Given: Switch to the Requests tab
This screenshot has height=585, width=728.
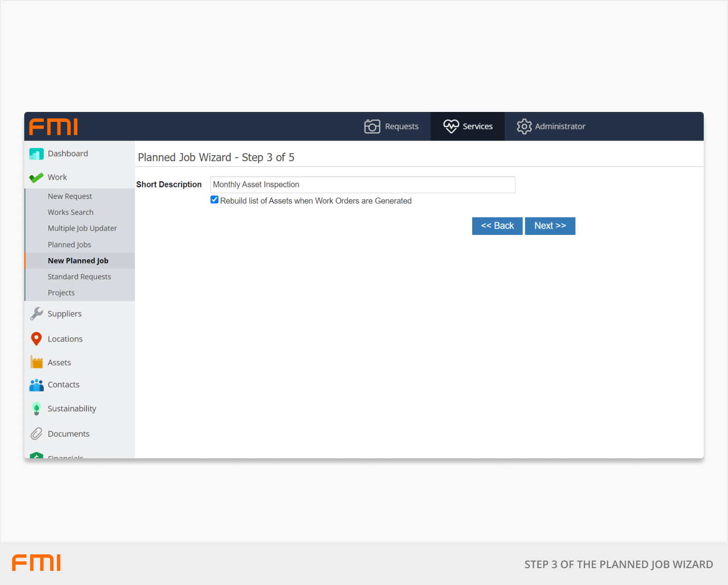Looking at the screenshot, I should 391,126.
